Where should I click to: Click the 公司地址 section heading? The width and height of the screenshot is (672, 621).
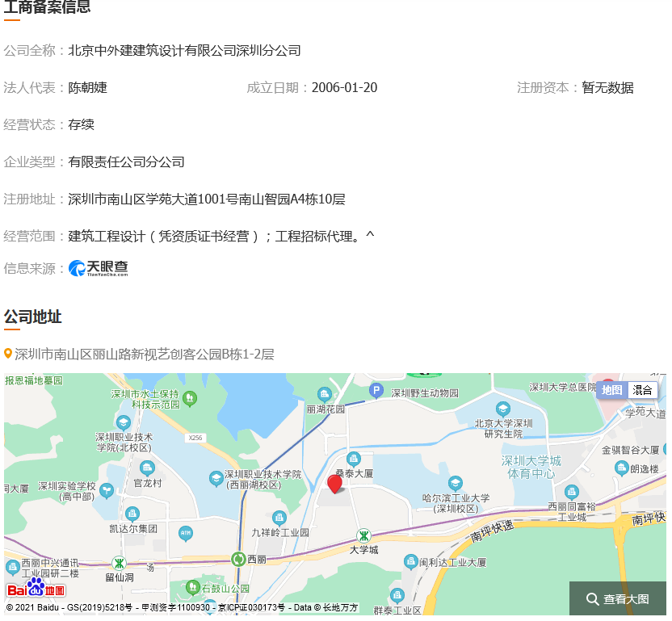coord(33,317)
